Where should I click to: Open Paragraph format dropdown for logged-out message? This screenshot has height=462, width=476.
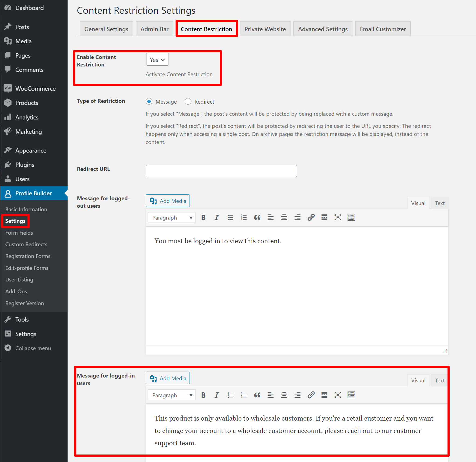[172, 217]
